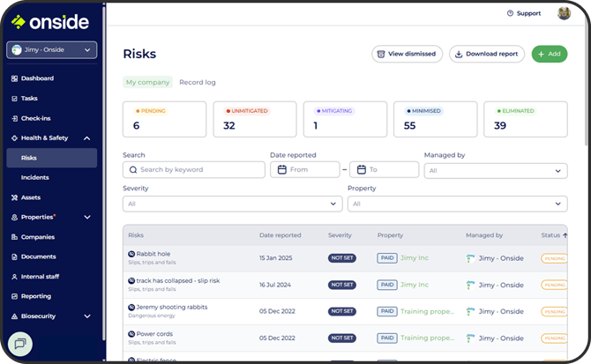Select the Minimised count card

click(436, 119)
